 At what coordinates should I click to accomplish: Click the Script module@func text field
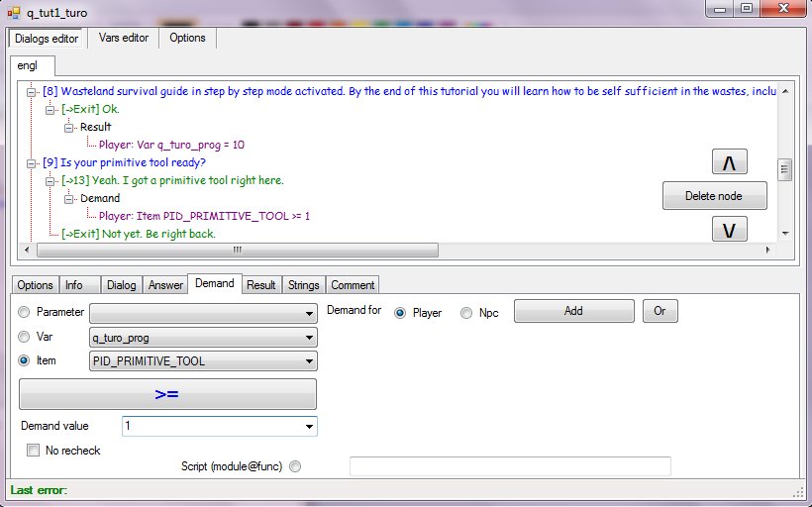click(x=510, y=466)
